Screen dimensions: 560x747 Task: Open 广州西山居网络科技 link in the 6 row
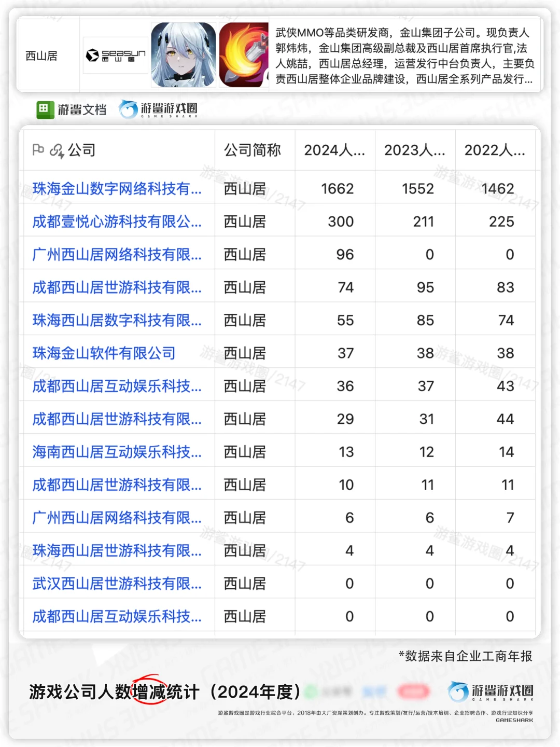(x=117, y=518)
